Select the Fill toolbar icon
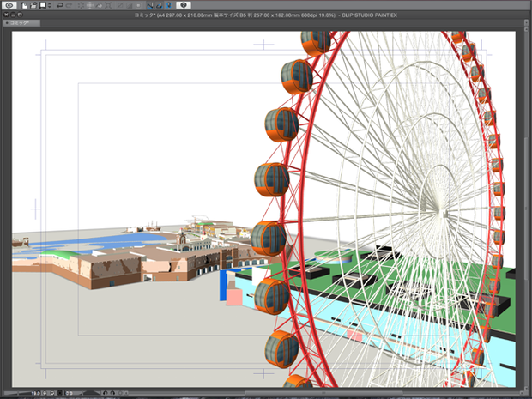Viewport: 532px width, 399px height. pyautogui.click(x=99, y=5)
